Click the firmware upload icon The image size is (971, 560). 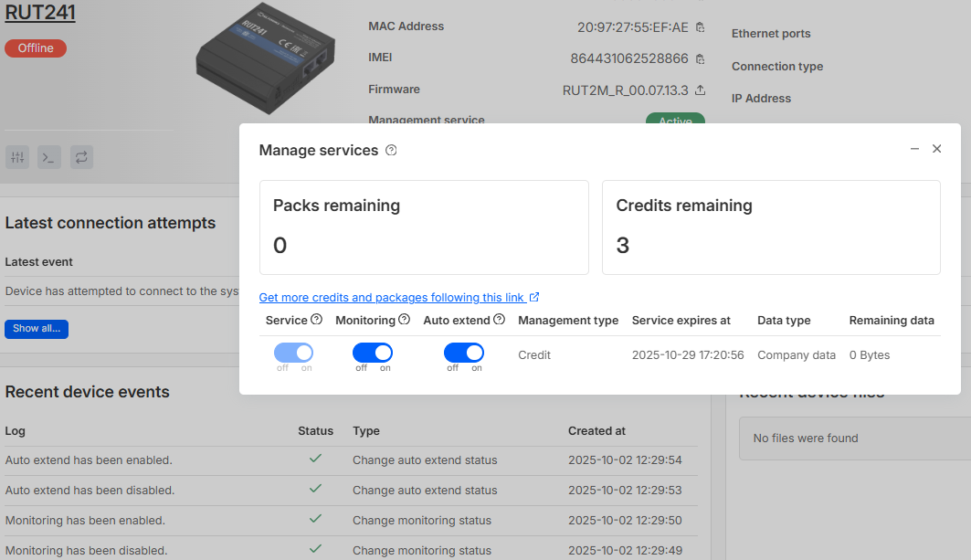pyautogui.click(x=700, y=90)
